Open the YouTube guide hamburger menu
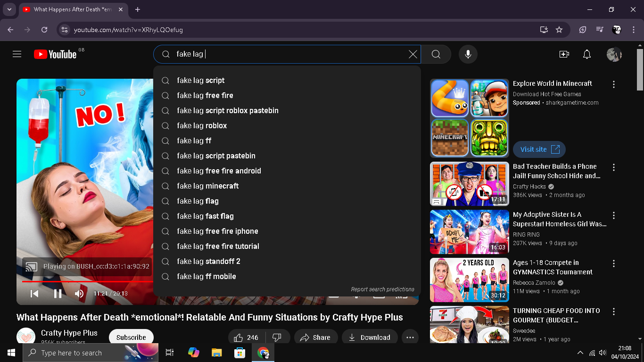 point(17,54)
